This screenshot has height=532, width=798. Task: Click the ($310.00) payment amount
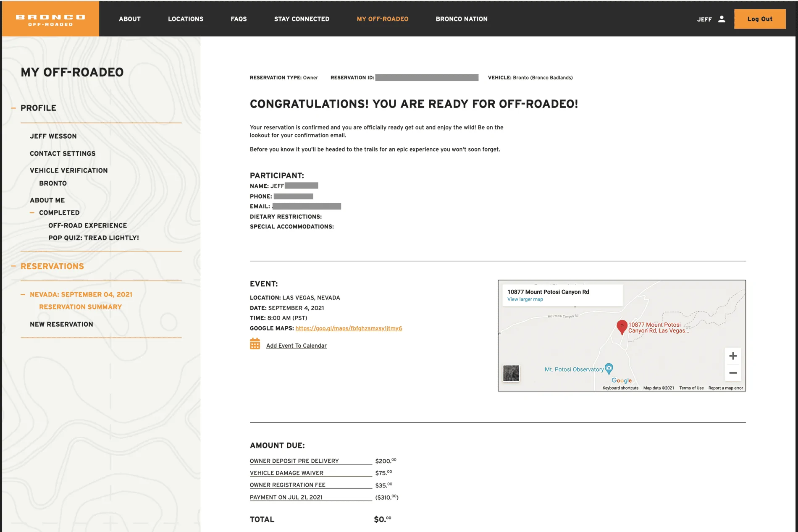tap(387, 497)
